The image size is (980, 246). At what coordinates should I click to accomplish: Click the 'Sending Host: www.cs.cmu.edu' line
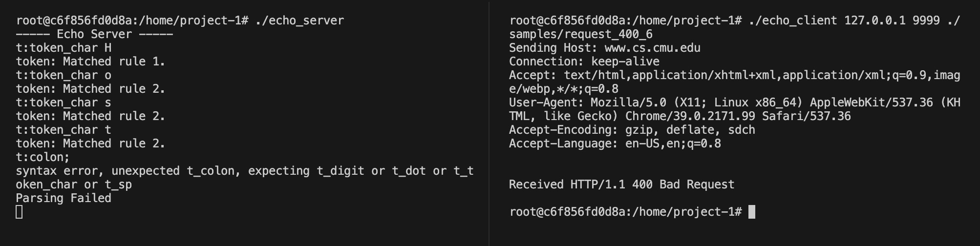tap(605, 48)
